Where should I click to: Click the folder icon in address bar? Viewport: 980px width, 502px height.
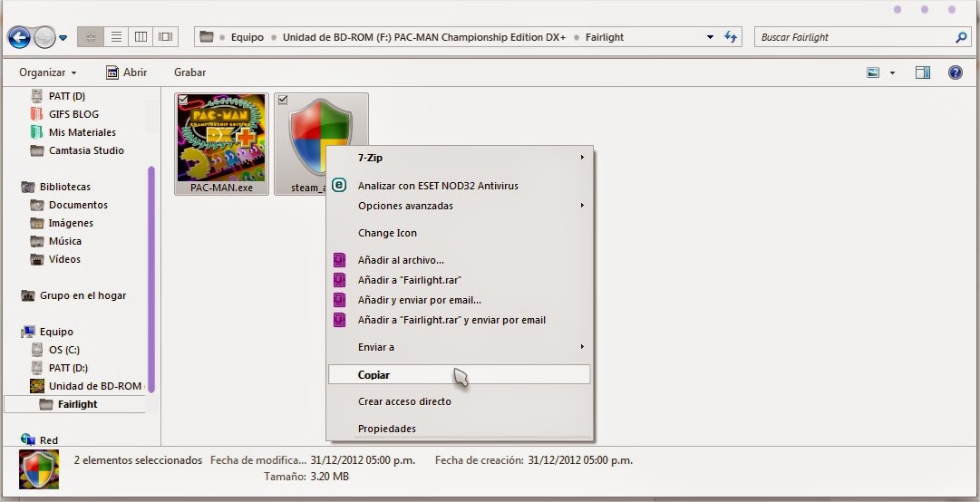click(207, 37)
